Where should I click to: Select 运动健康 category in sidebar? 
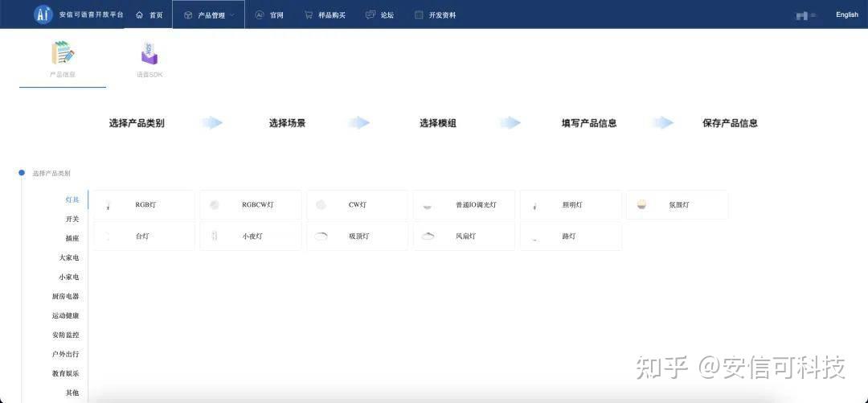pyautogui.click(x=65, y=315)
